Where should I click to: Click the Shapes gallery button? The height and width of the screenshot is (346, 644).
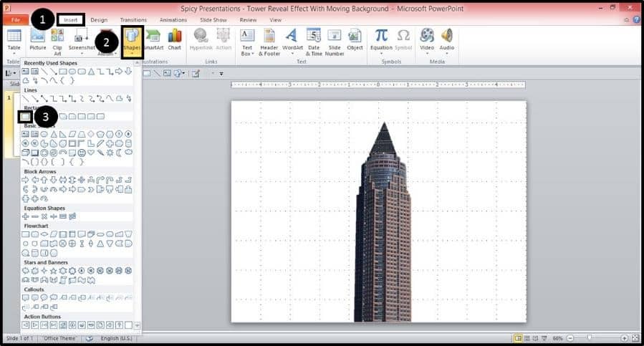point(132,42)
